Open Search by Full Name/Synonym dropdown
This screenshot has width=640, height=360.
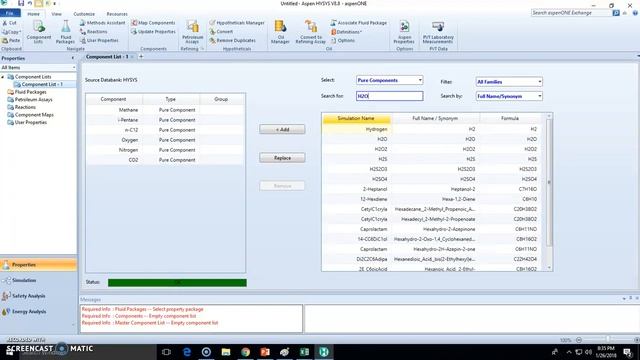point(509,96)
